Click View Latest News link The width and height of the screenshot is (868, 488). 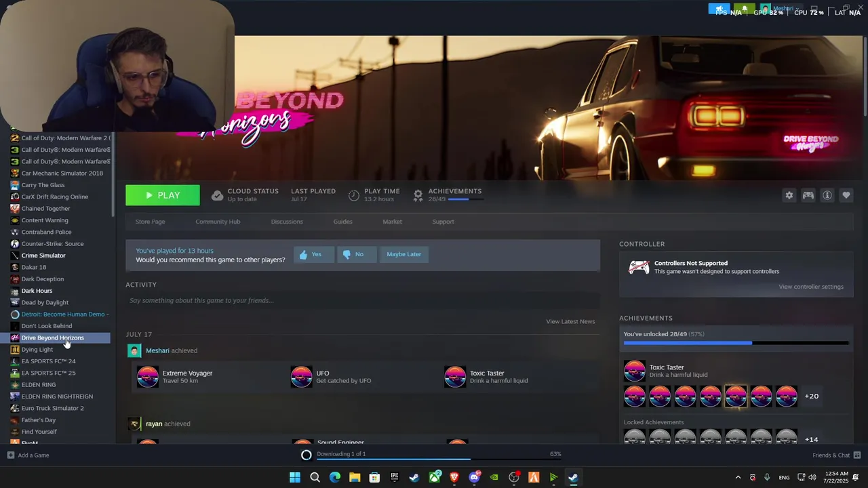(x=570, y=321)
